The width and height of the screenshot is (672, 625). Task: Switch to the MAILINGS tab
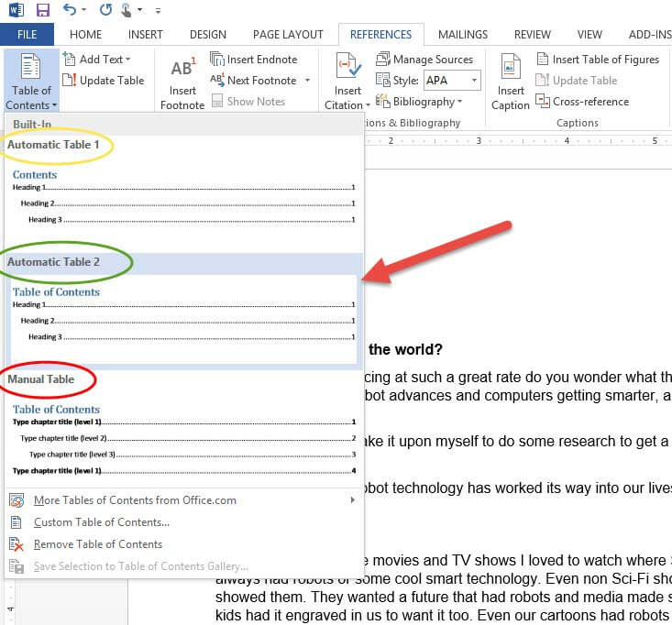coord(463,34)
